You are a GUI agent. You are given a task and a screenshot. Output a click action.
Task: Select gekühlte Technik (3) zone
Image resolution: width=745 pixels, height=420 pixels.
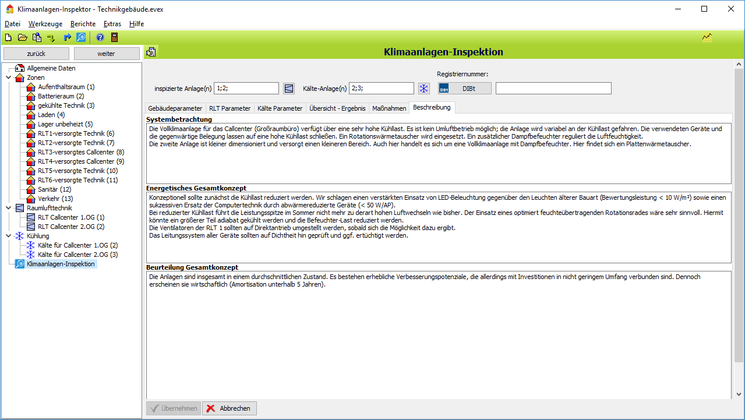[x=66, y=105]
